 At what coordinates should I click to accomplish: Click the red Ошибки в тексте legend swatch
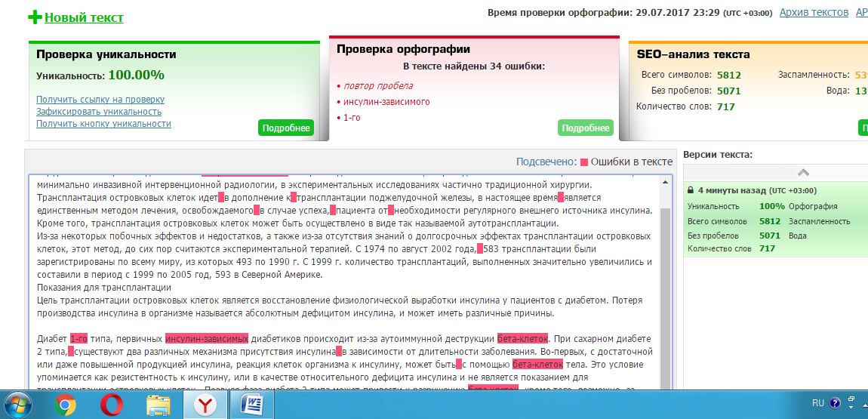[x=583, y=162]
